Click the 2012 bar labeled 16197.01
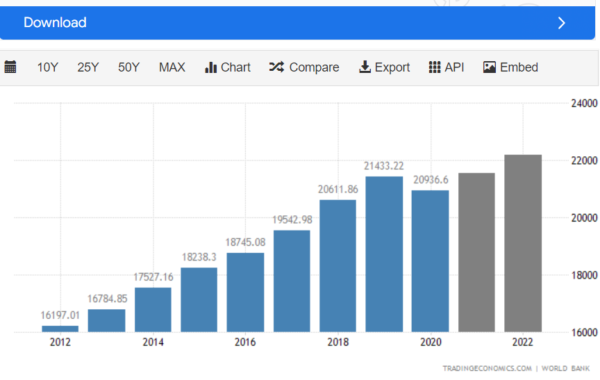Image resolution: width=600 pixels, height=380 pixels. [60, 329]
